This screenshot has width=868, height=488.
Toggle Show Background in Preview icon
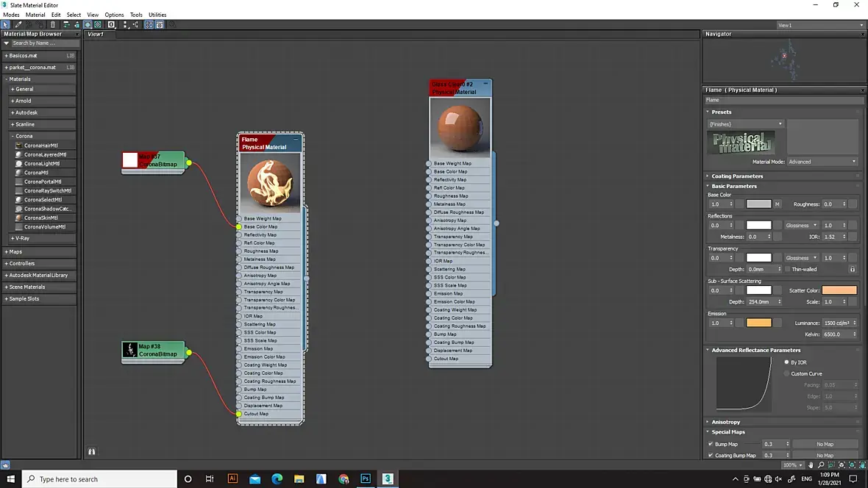97,24
